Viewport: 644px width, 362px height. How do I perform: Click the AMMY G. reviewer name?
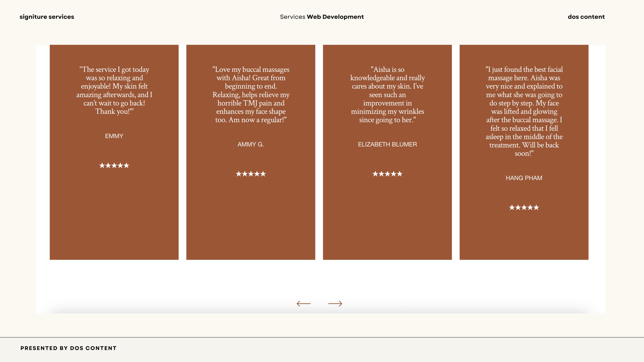click(x=251, y=144)
